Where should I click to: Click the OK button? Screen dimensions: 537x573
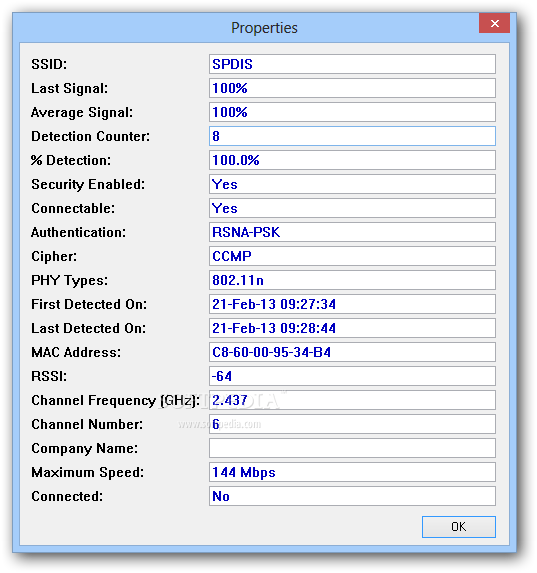(x=458, y=527)
